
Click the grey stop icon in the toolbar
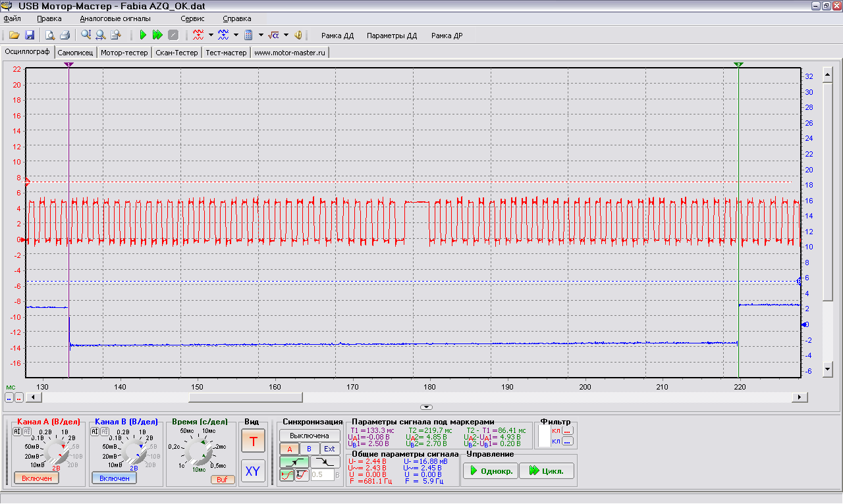click(173, 36)
